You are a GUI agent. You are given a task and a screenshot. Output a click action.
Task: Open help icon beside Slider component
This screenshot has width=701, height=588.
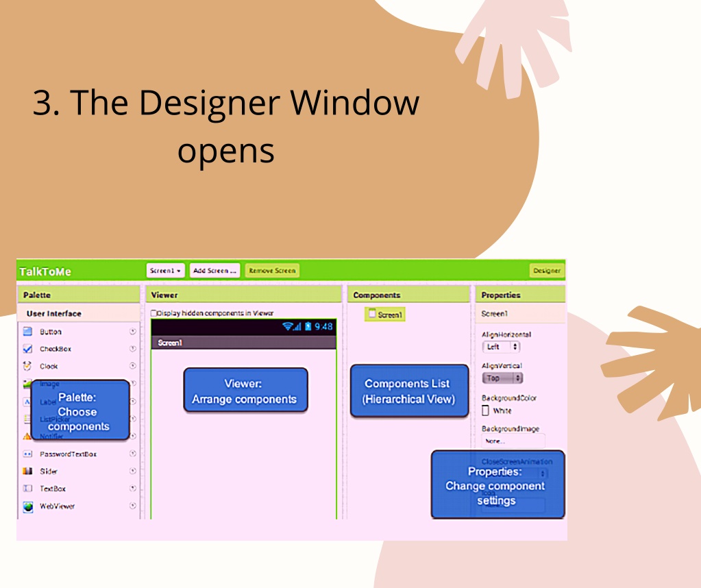pos(133,471)
